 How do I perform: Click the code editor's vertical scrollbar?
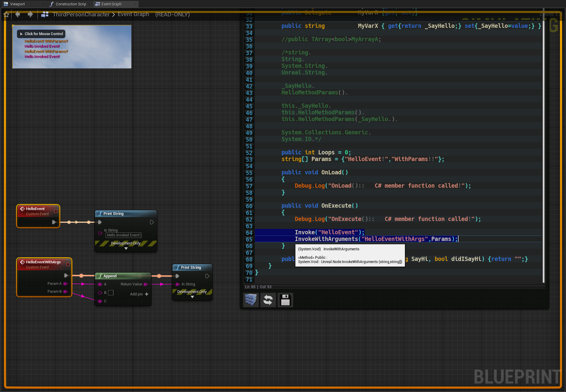click(544, 145)
